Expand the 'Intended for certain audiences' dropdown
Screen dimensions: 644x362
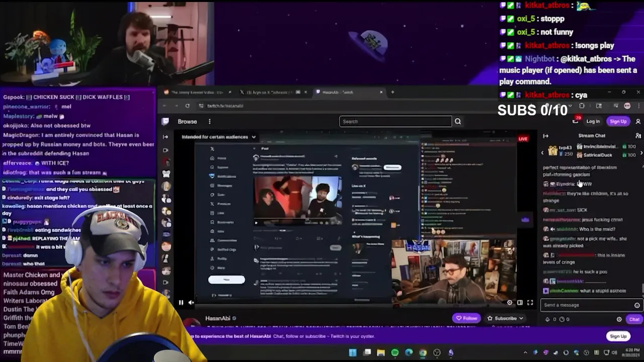click(219, 137)
